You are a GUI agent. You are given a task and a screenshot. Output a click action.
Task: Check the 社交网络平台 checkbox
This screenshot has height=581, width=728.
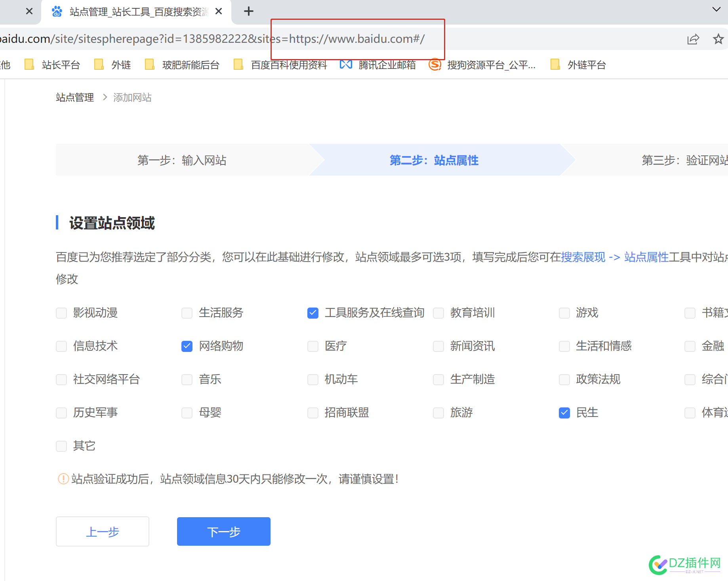[x=61, y=380]
